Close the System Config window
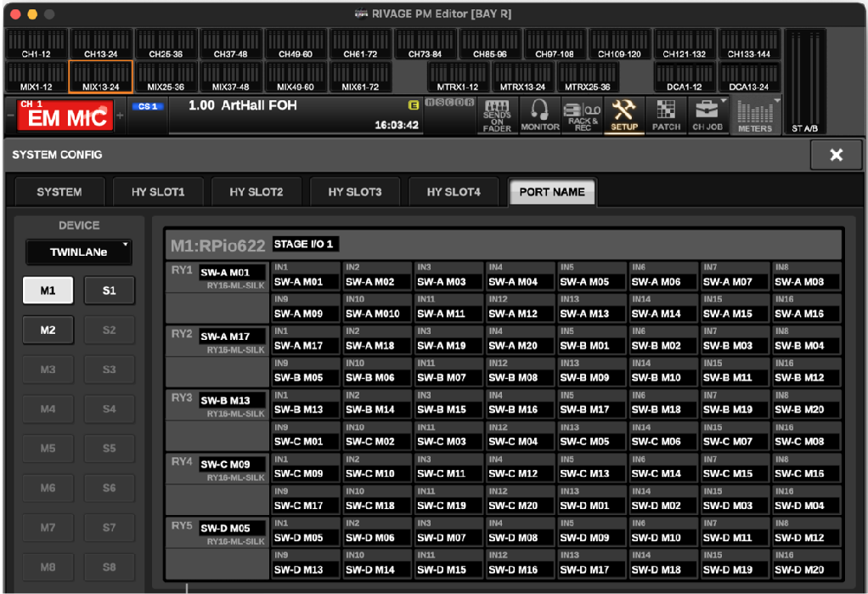The height and width of the screenshot is (594, 868). [x=836, y=156]
